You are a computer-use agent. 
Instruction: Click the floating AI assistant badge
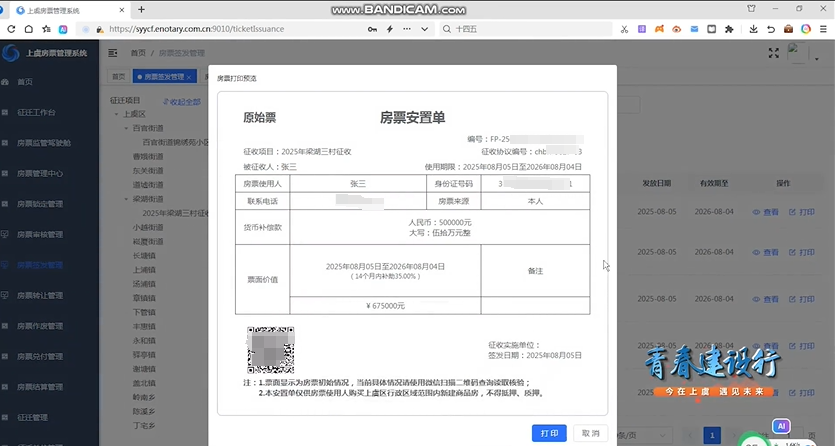[x=782, y=426]
